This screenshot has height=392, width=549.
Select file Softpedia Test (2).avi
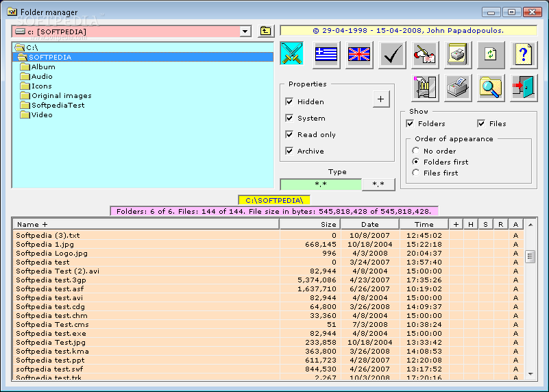click(x=268, y=271)
